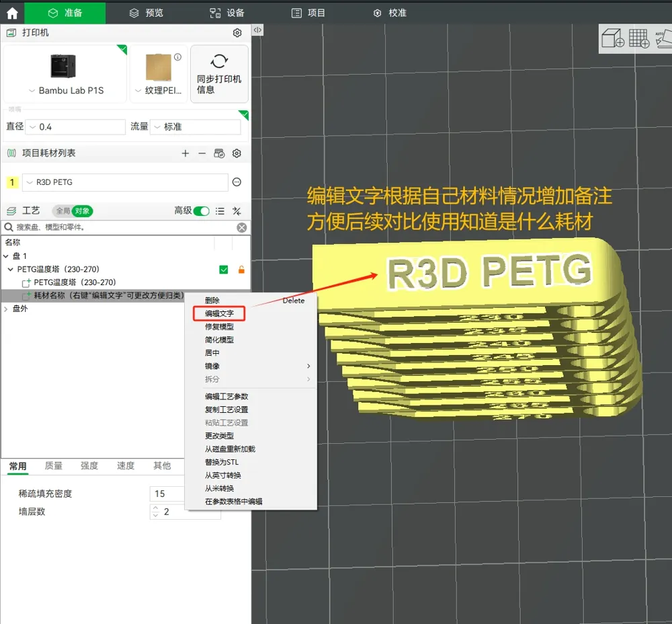Click the object search input field
This screenshot has height=624, width=672.
click(x=125, y=227)
